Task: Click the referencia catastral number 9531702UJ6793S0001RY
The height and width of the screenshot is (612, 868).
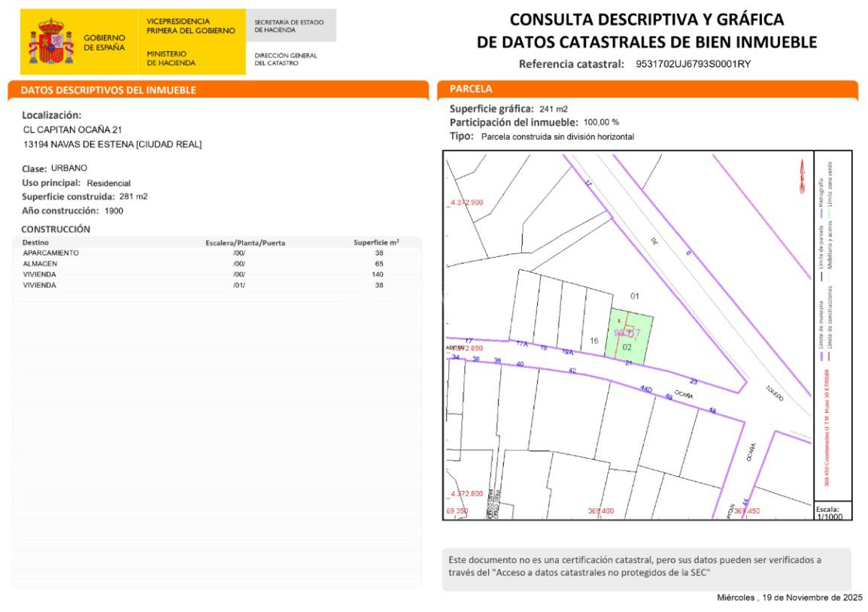Action: pyautogui.click(x=692, y=64)
